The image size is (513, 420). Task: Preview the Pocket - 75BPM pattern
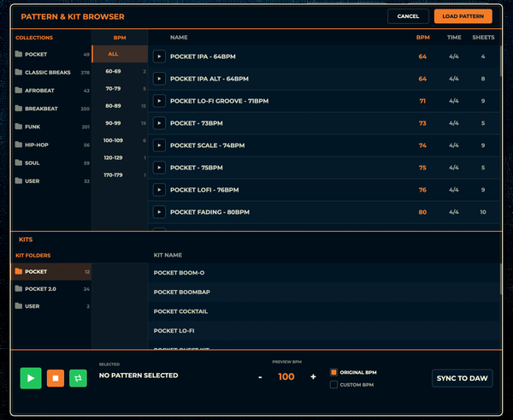(159, 168)
